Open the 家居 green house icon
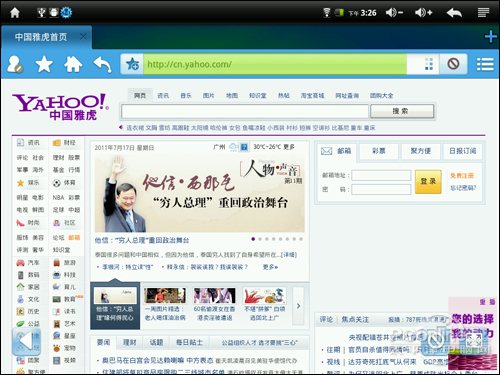500x375 pixels. pos(20,287)
